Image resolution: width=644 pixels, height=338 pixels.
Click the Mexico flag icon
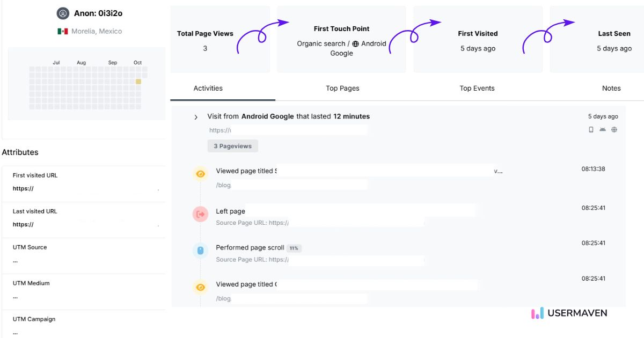pyautogui.click(x=63, y=31)
